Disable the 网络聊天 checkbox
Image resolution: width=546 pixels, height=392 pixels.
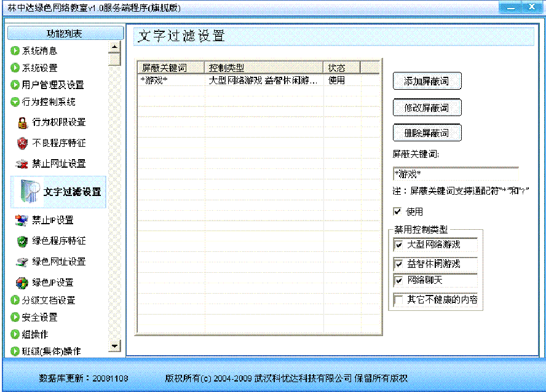click(399, 281)
